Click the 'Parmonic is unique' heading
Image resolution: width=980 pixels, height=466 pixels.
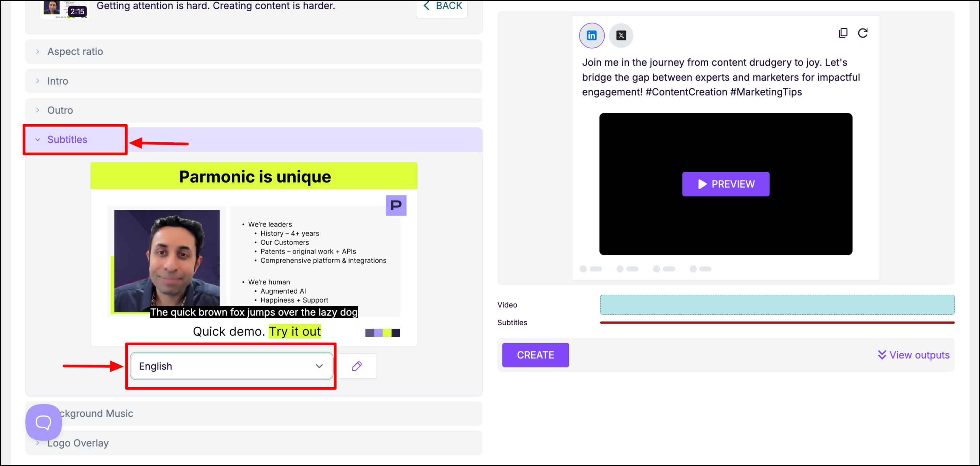[255, 176]
